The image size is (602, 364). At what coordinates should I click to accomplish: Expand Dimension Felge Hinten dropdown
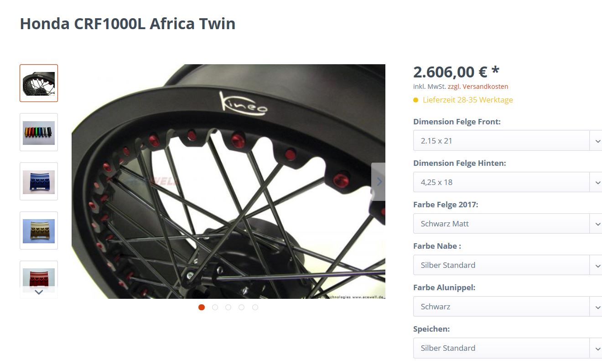(507, 182)
